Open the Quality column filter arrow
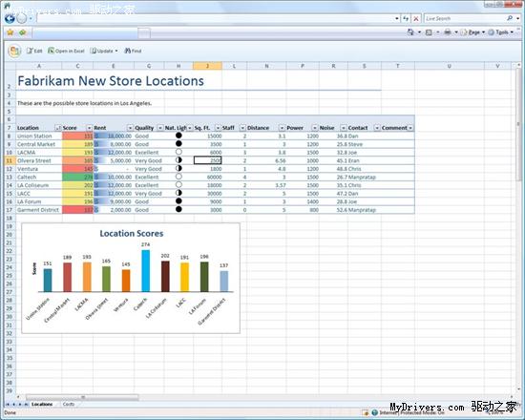 click(x=160, y=128)
